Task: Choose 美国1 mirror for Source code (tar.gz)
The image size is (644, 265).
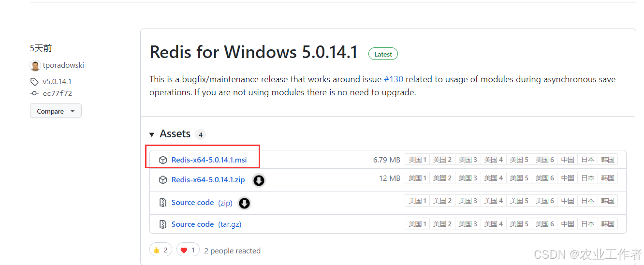Action: point(417,224)
